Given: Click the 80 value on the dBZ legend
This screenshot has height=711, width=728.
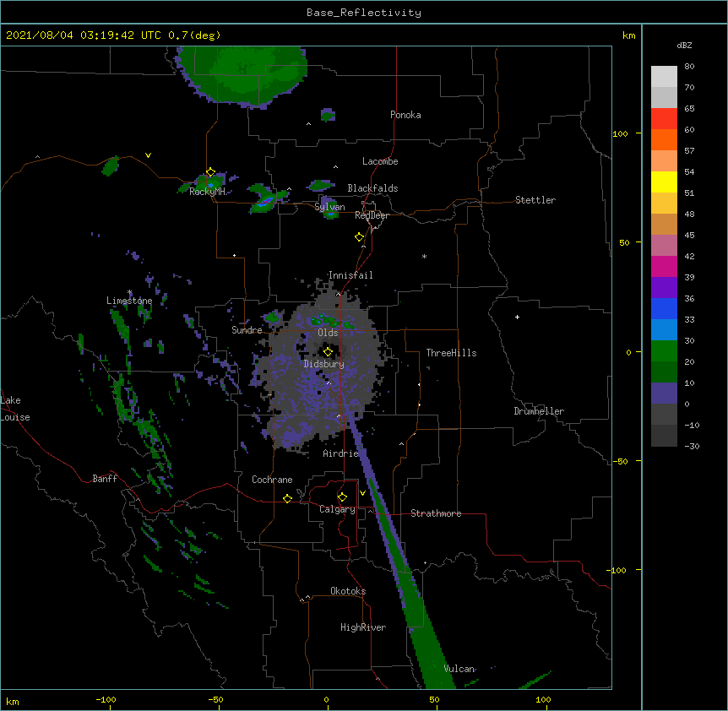Looking at the screenshot, I should pyautogui.click(x=689, y=67).
